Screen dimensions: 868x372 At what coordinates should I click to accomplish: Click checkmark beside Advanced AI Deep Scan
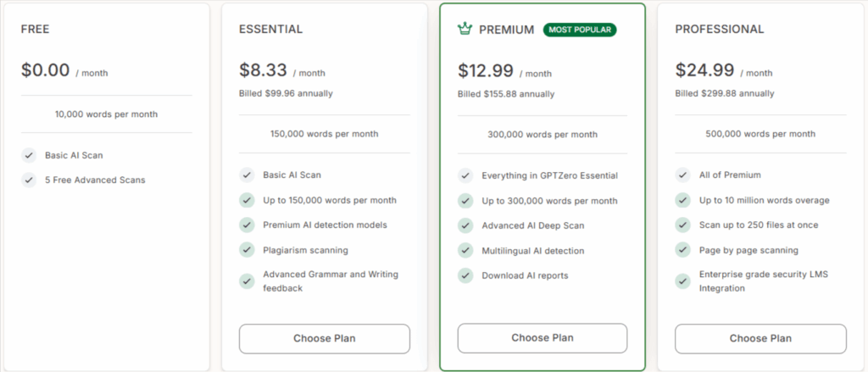(465, 225)
